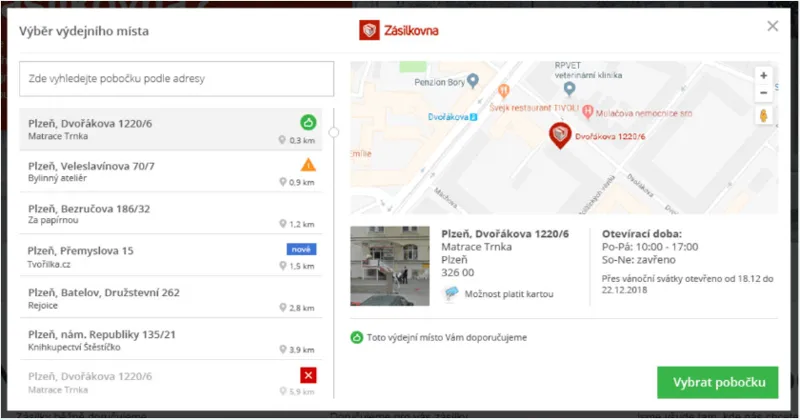
Task: Pick Plzeň, nám. Republiky 135/21 branch
Action: pyautogui.click(x=170, y=339)
